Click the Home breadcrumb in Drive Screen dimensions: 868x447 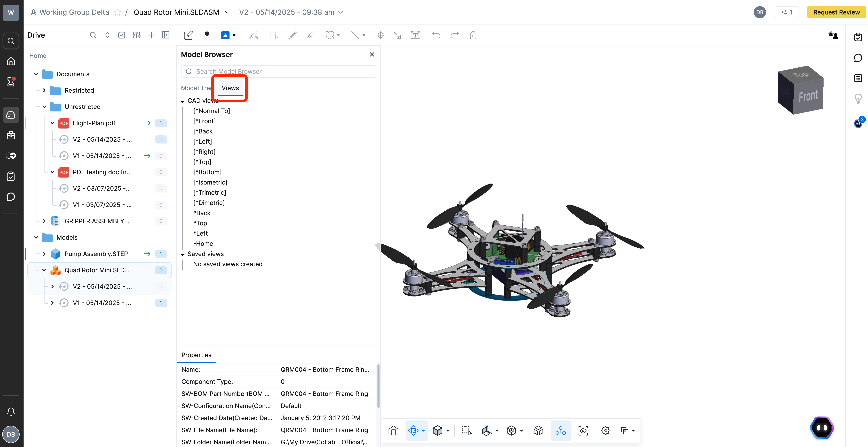(x=38, y=56)
